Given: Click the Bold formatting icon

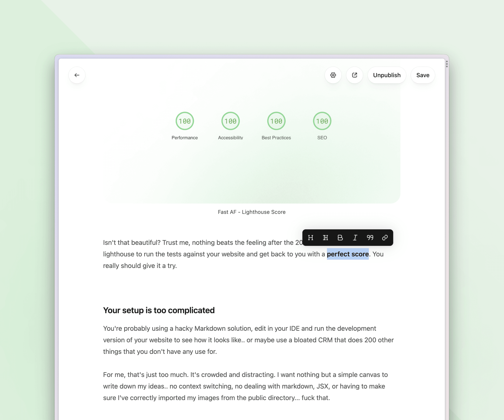Looking at the screenshot, I should coord(340,238).
